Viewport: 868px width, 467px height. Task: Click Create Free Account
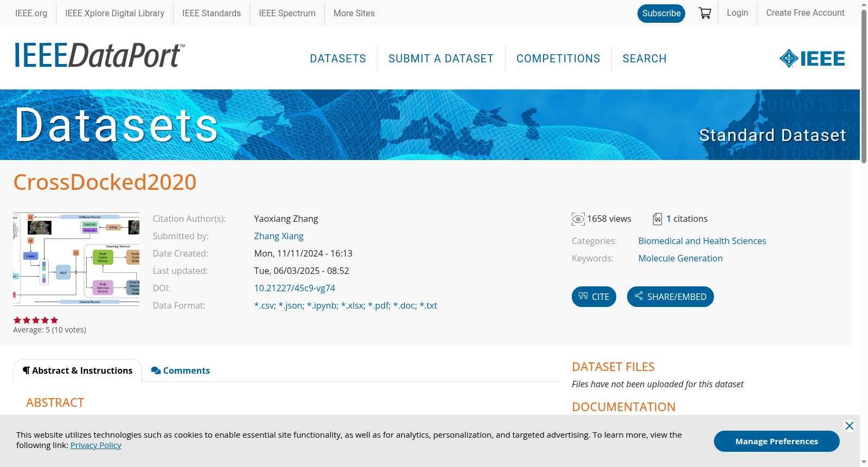coord(805,12)
